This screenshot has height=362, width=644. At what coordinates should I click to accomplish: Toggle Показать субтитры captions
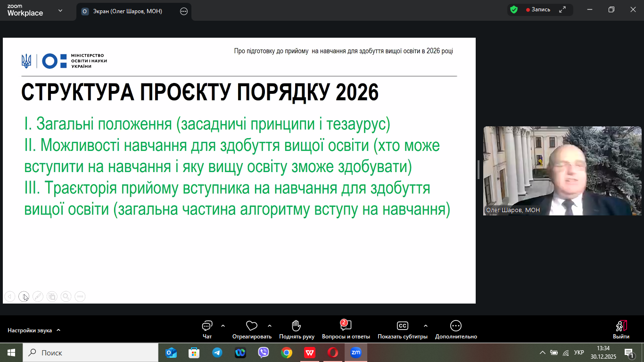coord(403,329)
